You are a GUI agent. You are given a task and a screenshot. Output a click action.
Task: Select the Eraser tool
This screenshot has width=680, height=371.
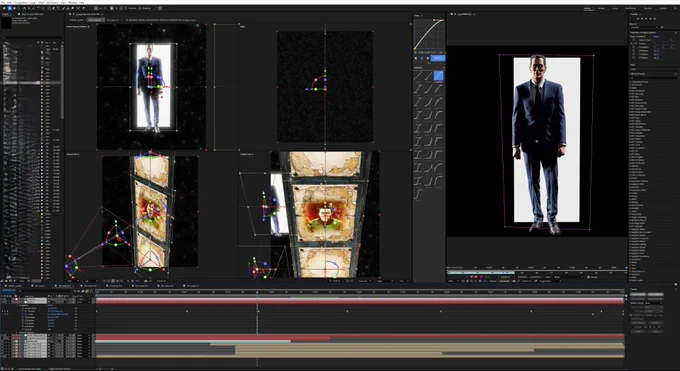coord(72,8)
